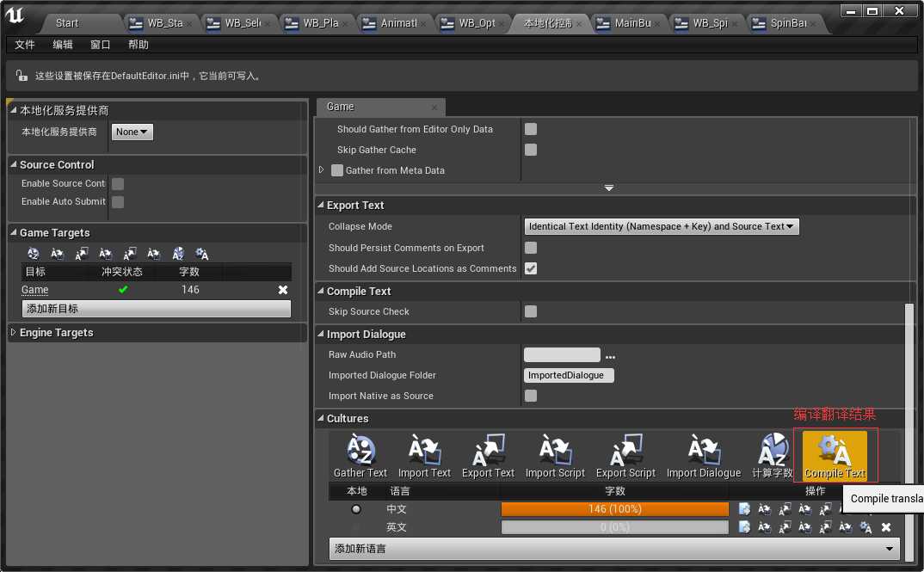
Task: Click the Unreal Engine logo
Action: point(15,15)
